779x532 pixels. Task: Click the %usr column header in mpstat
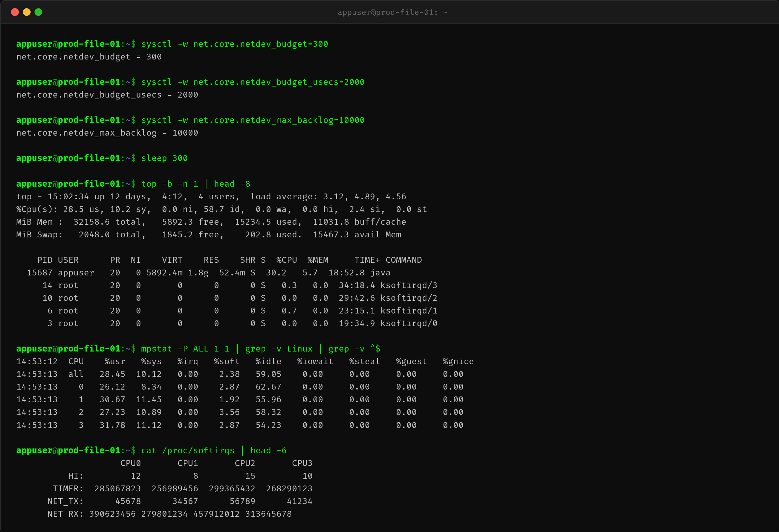coord(115,362)
